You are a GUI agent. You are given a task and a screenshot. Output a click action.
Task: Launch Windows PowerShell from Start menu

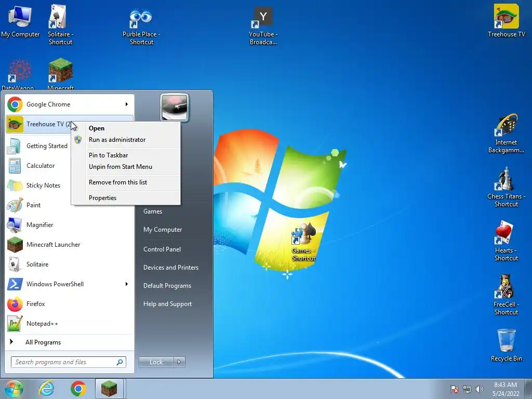(x=70, y=284)
